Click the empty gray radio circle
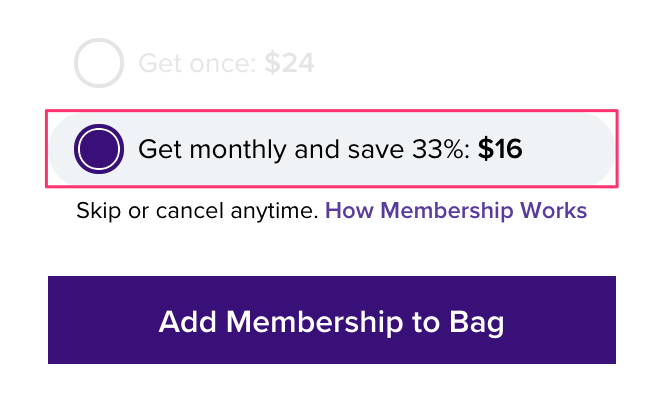This screenshot has height=410, width=670. point(98,64)
